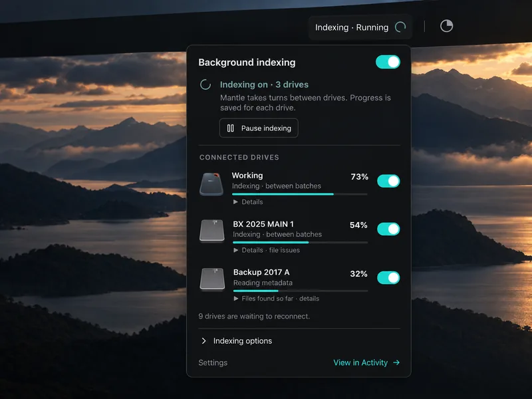Disable indexing for Backup 2017 A
532x399 pixels.
(388, 277)
